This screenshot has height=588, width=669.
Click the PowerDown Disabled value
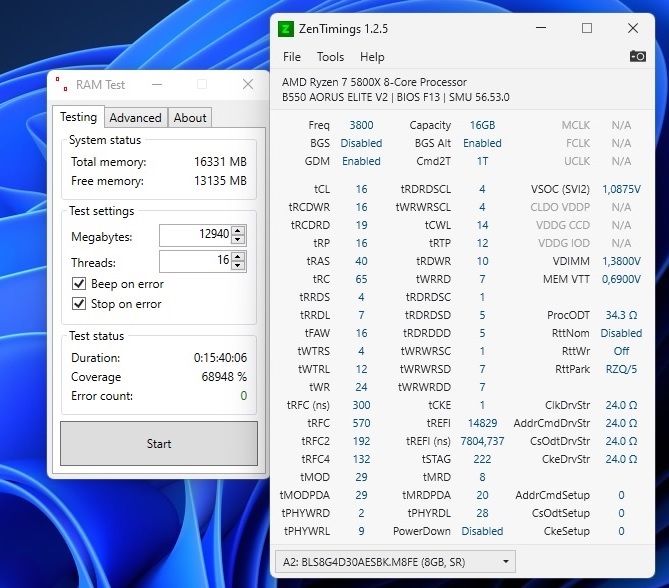pos(482,531)
